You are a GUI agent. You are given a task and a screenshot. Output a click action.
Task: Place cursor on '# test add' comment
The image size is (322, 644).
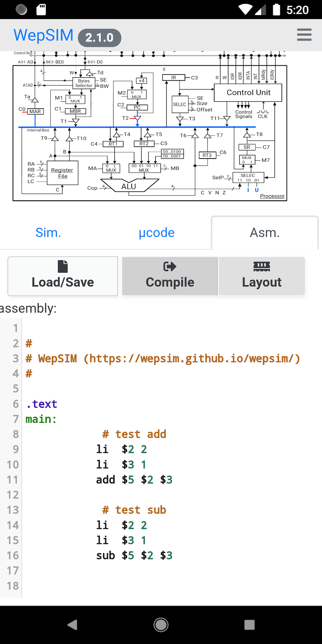[x=134, y=434]
